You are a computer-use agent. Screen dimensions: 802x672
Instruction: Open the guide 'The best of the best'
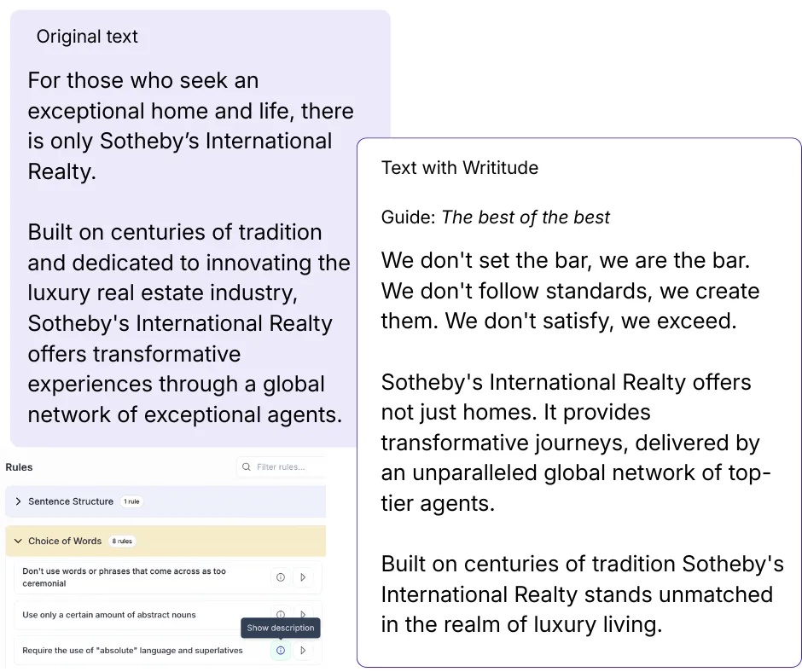526,217
